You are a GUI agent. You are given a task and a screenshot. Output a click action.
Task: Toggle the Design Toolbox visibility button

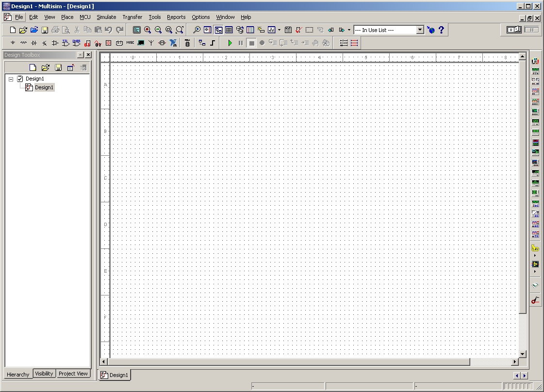(218, 30)
